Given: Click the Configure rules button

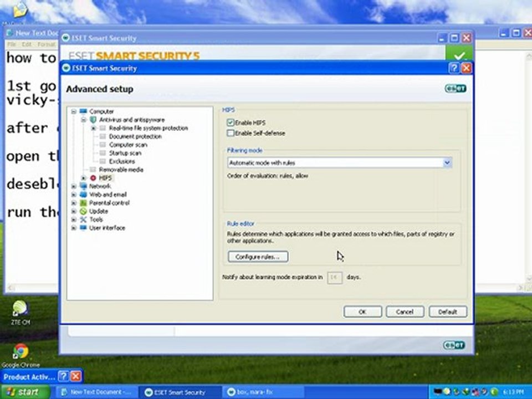Looking at the screenshot, I should [258, 257].
